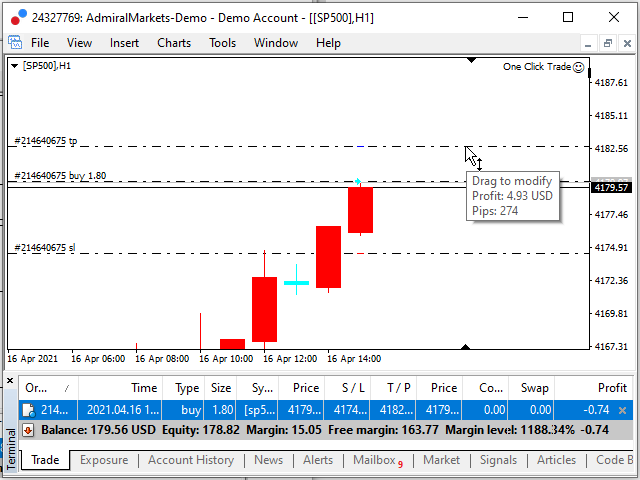Image resolution: width=640 pixels, height=480 pixels.
Task: Open the Tools menu
Action: click(222, 43)
